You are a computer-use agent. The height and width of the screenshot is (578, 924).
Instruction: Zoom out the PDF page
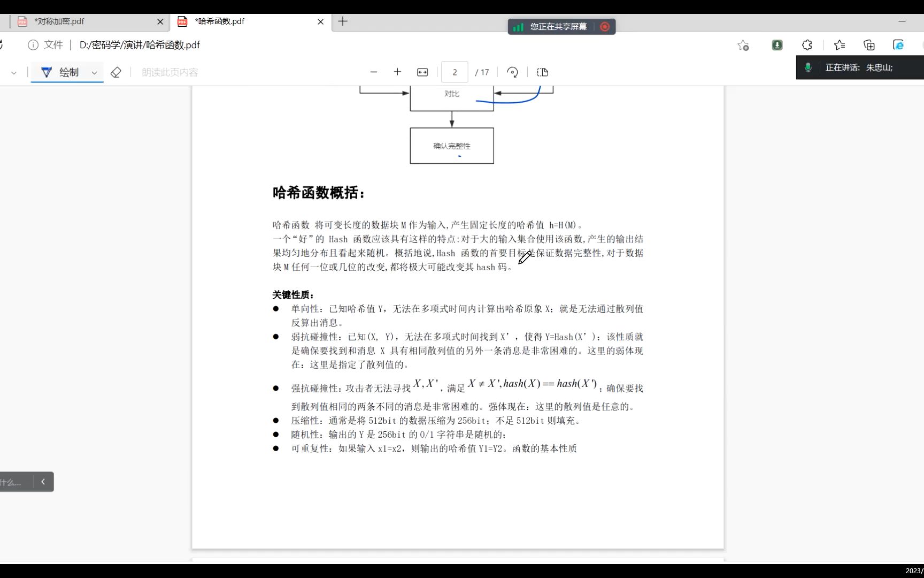coord(374,72)
